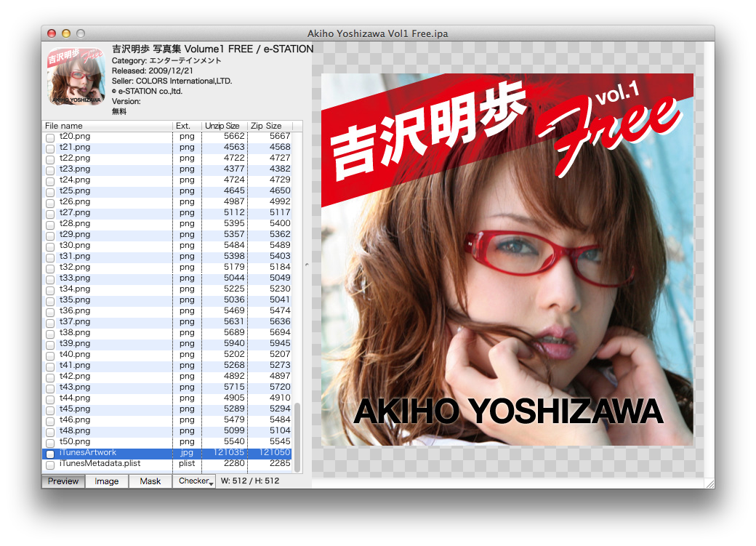Select the t28.png file row

[x=167, y=223]
